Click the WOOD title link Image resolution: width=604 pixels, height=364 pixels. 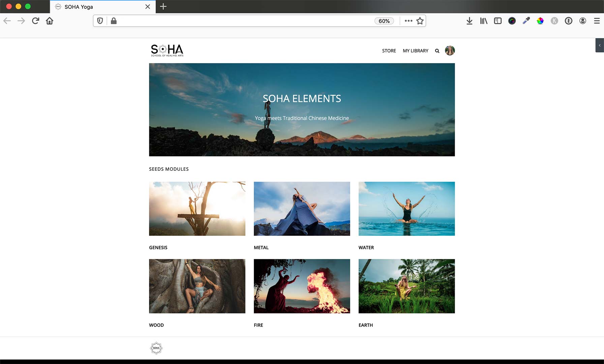(x=156, y=325)
